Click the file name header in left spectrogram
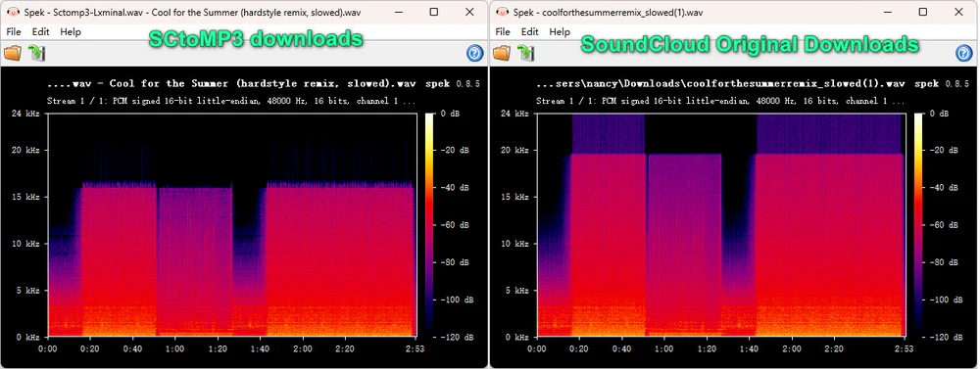This screenshot has width=980, height=369. 232,83
